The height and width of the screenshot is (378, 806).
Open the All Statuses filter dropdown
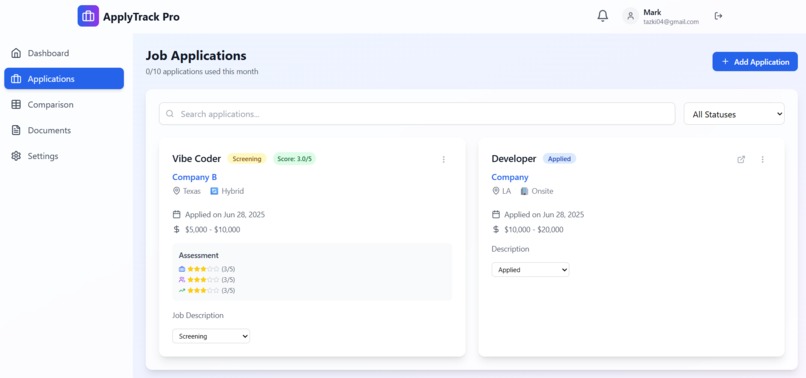coord(734,114)
